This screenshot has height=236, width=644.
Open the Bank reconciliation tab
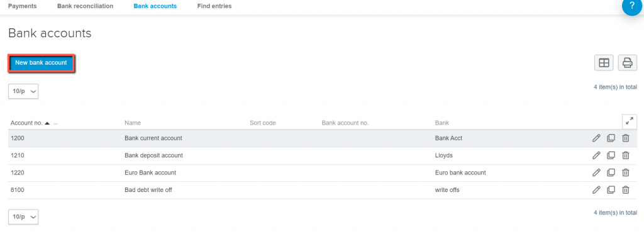pyautogui.click(x=85, y=6)
